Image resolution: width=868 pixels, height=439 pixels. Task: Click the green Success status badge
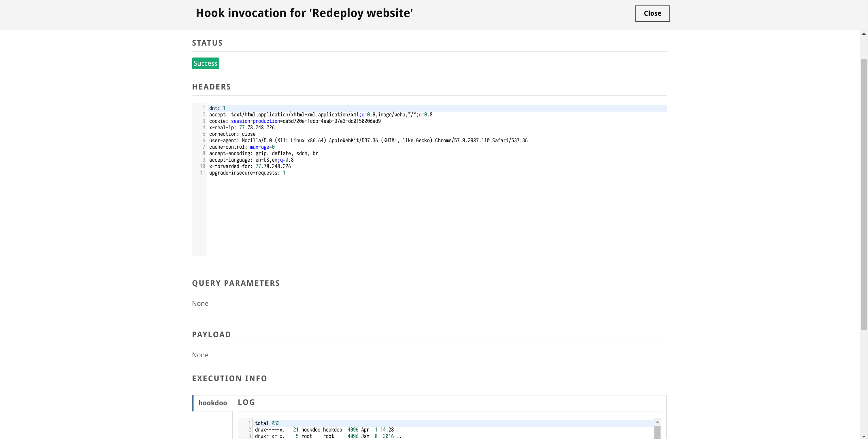tap(205, 63)
